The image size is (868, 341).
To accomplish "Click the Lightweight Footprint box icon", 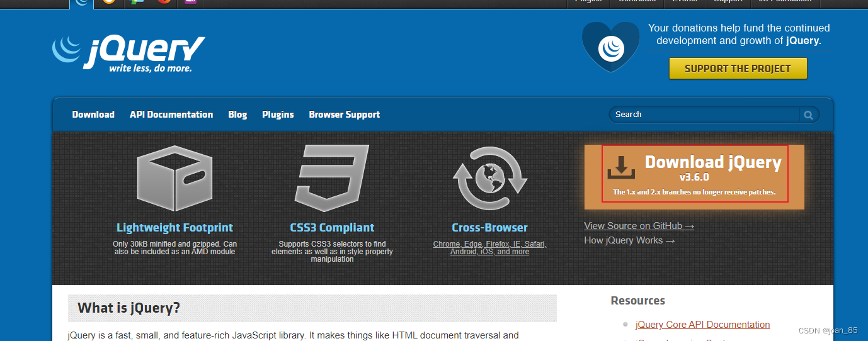I will [x=174, y=179].
